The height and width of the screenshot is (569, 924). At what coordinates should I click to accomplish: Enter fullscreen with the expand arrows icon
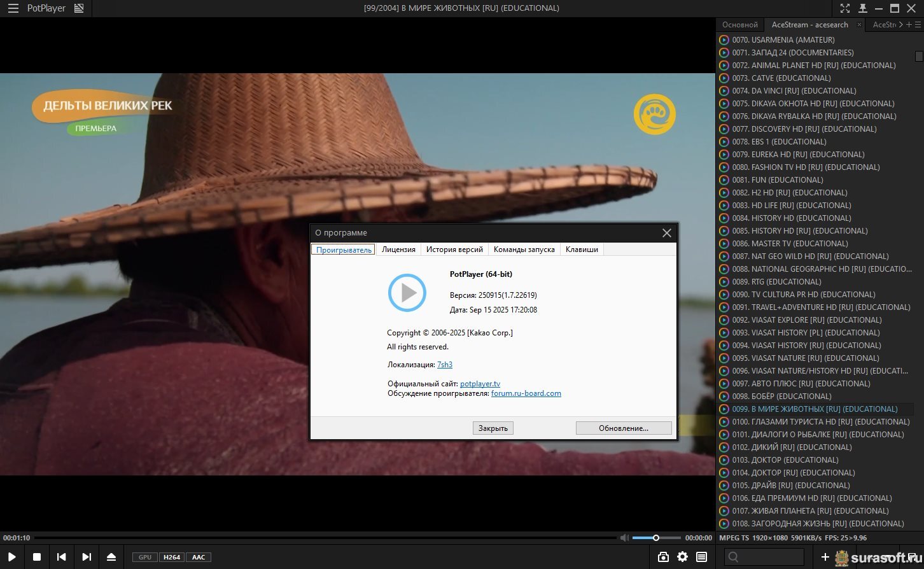click(844, 8)
